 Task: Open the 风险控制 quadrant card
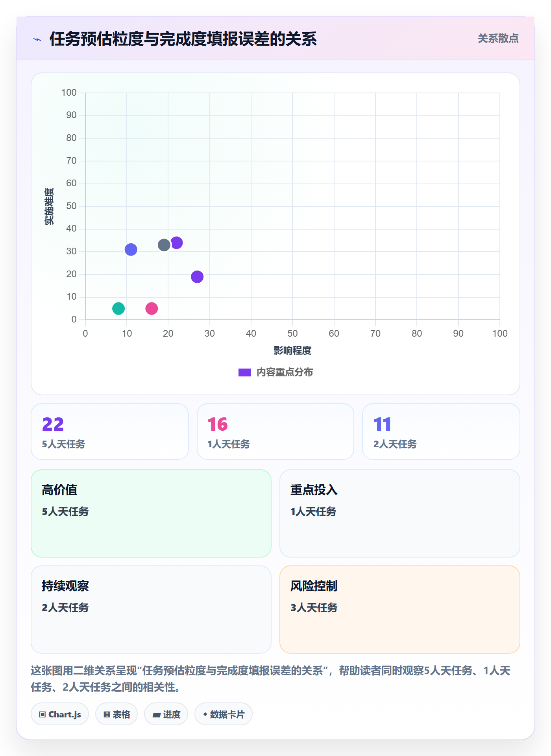tap(400, 610)
